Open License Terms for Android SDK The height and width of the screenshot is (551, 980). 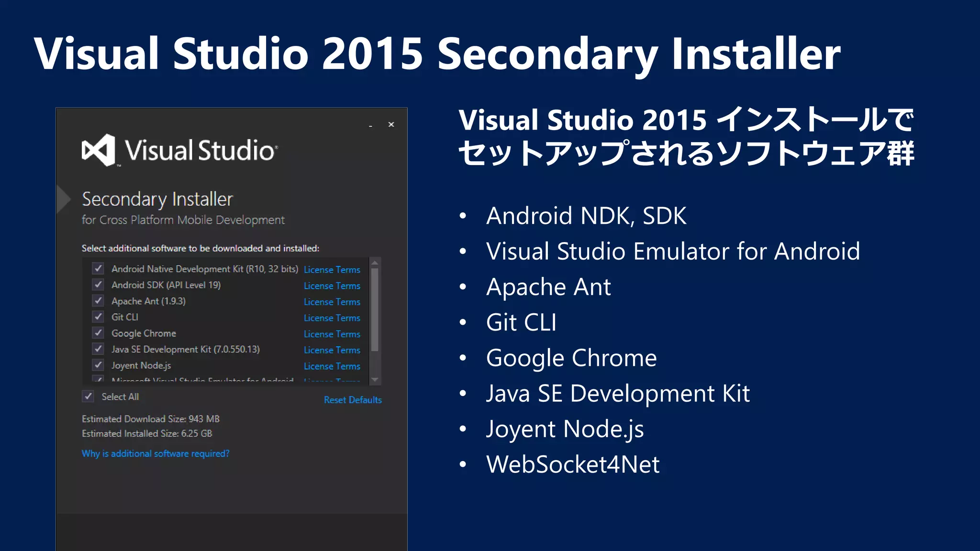[332, 286]
